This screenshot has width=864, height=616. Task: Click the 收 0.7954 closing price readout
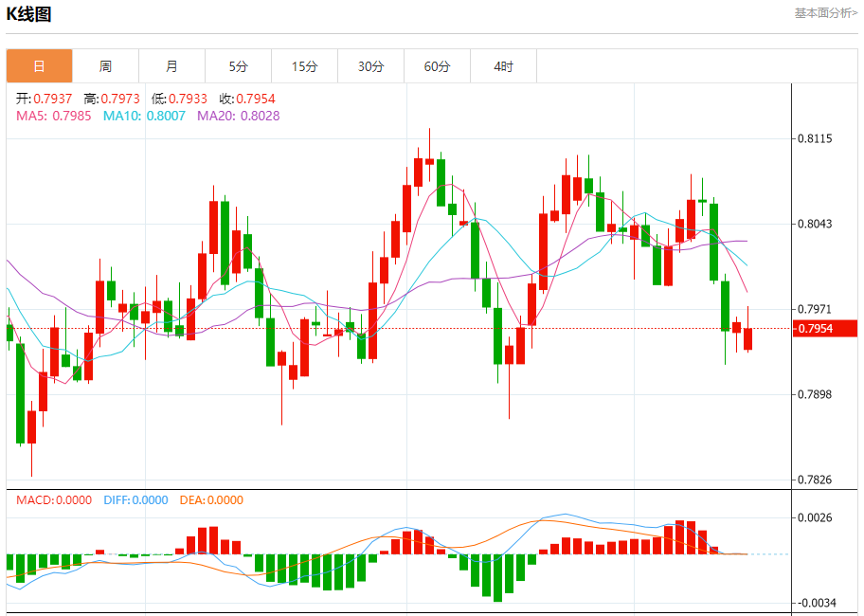pos(247,99)
